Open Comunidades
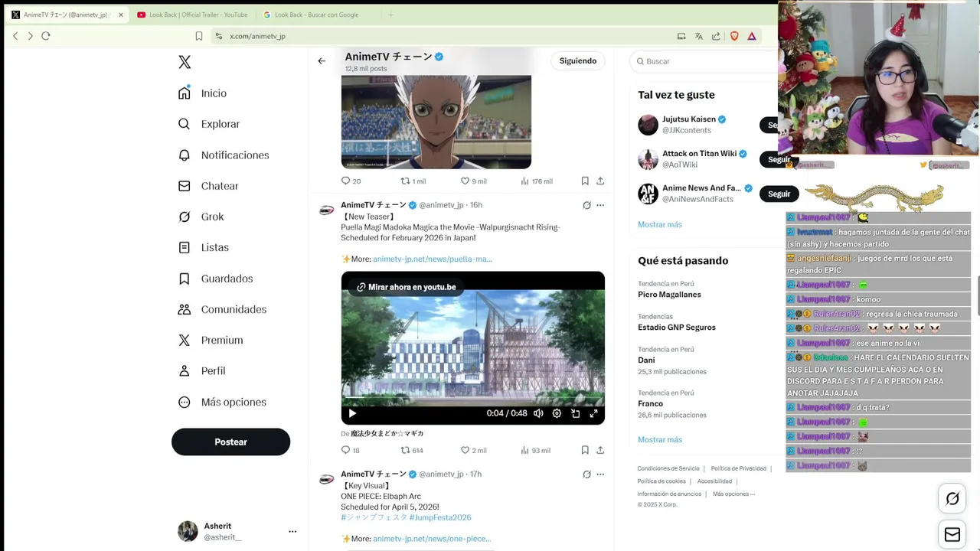The width and height of the screenshot is (980, 551). [x=222, y=309]
